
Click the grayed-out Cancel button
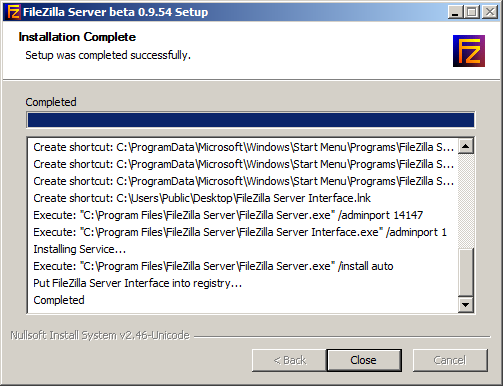point(450,360)
